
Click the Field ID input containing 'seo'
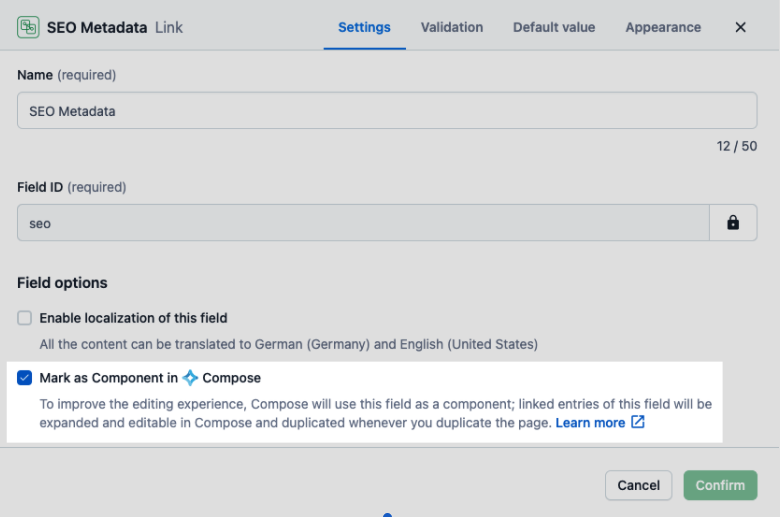(x=363, y=223)
